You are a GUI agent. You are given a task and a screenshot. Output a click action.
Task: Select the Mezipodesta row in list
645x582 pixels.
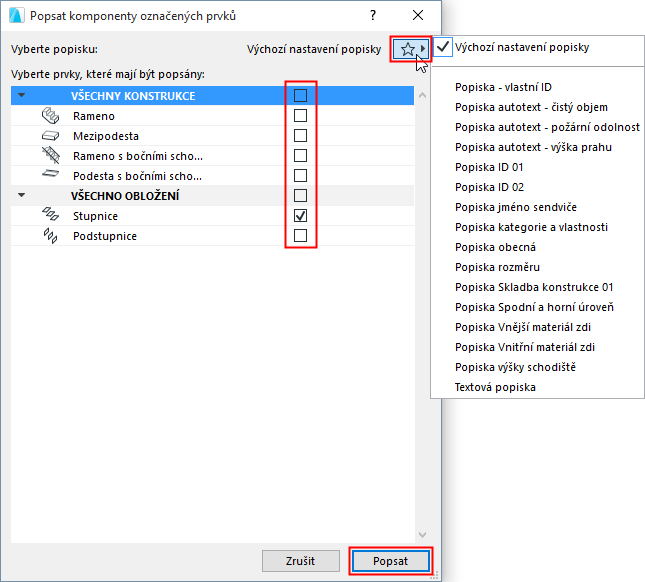point(150,136)
